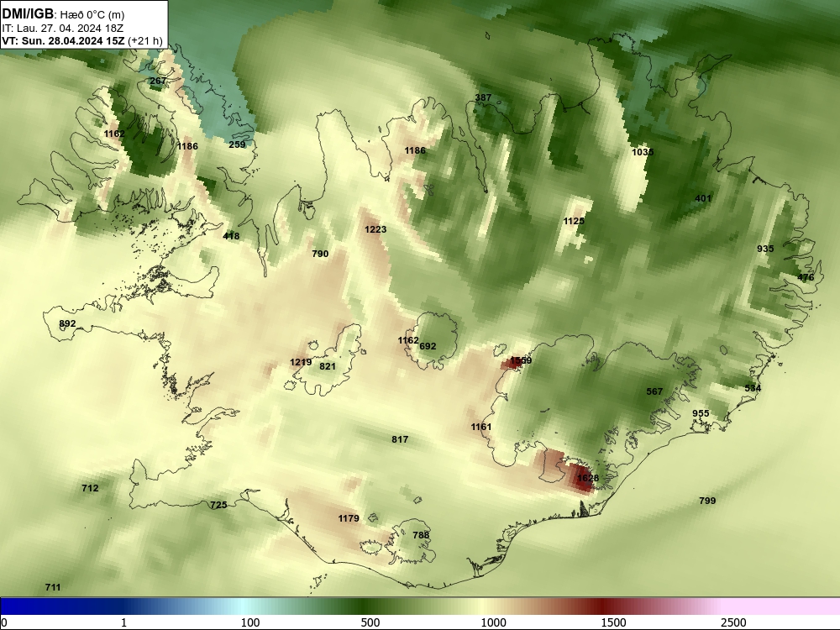Pick the 1125 value on the map
The width and height of the screenshot is (840, 630).
(574, 221)
